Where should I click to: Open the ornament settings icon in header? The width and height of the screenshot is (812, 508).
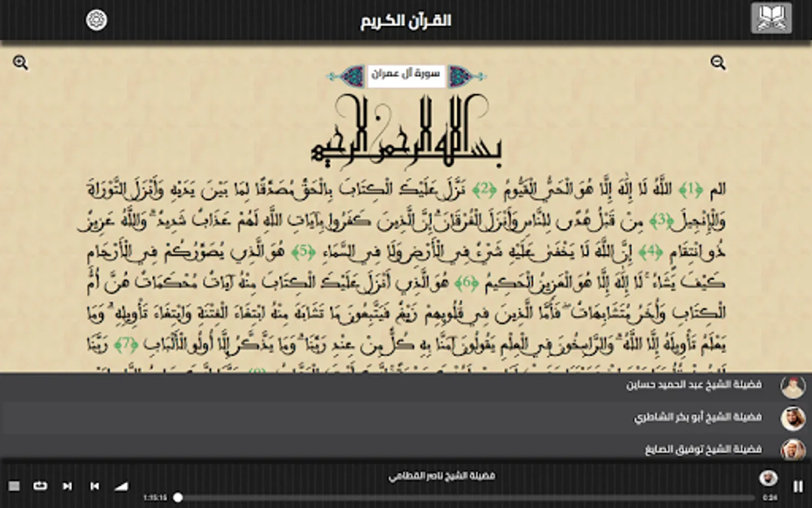(x=96, y=20)
